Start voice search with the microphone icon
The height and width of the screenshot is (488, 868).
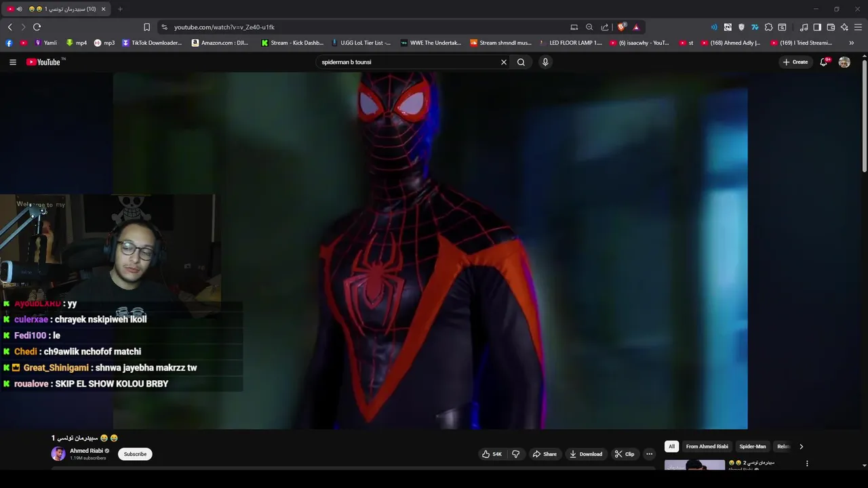545,62
